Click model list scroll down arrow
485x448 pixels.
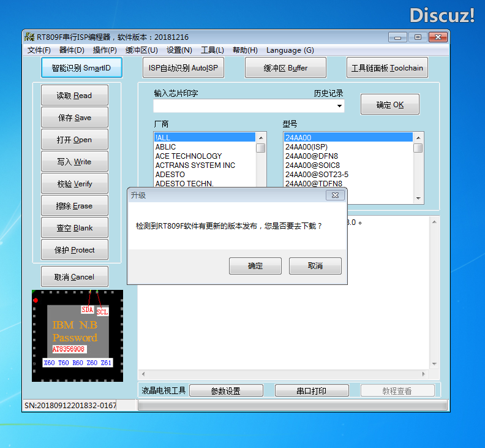(x=418, y=198)
